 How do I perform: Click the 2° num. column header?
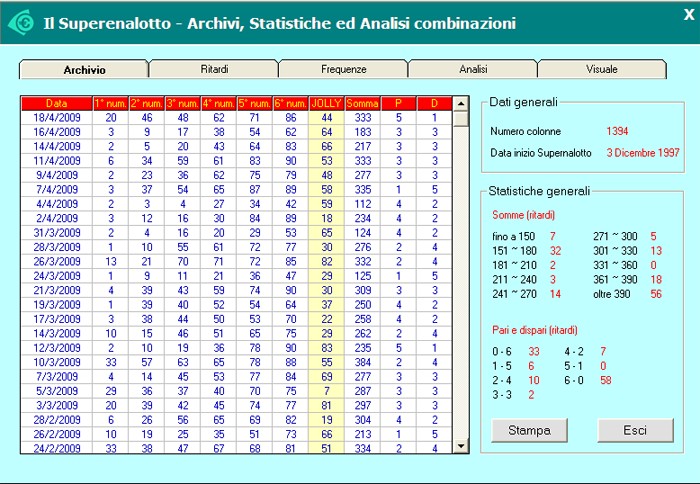pos(146,104)
